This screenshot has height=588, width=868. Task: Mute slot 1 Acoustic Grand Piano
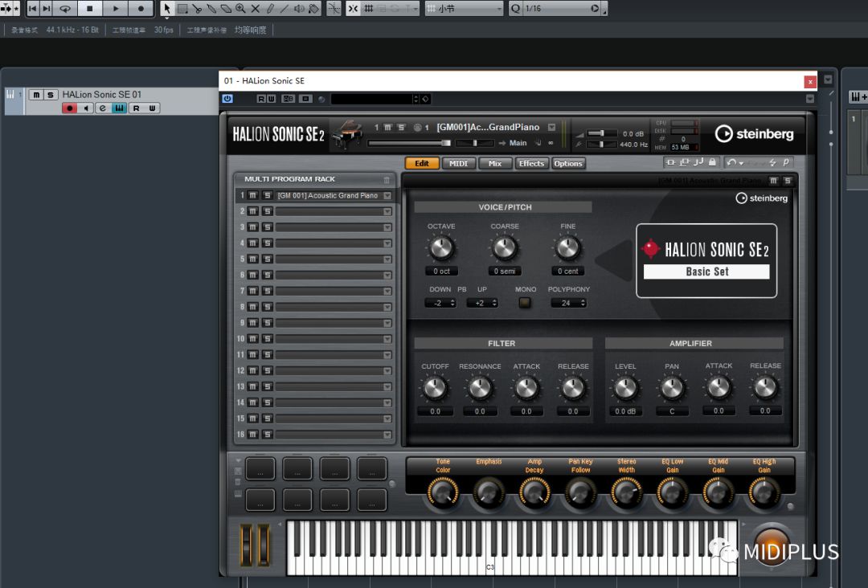pyautogui.click(x=253, y=195)
